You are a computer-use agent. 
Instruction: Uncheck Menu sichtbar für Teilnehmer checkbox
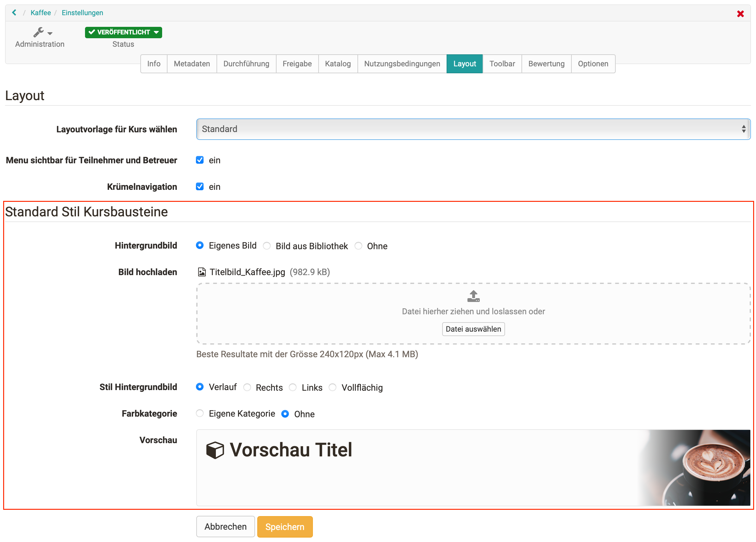click(x=200, y=160)
